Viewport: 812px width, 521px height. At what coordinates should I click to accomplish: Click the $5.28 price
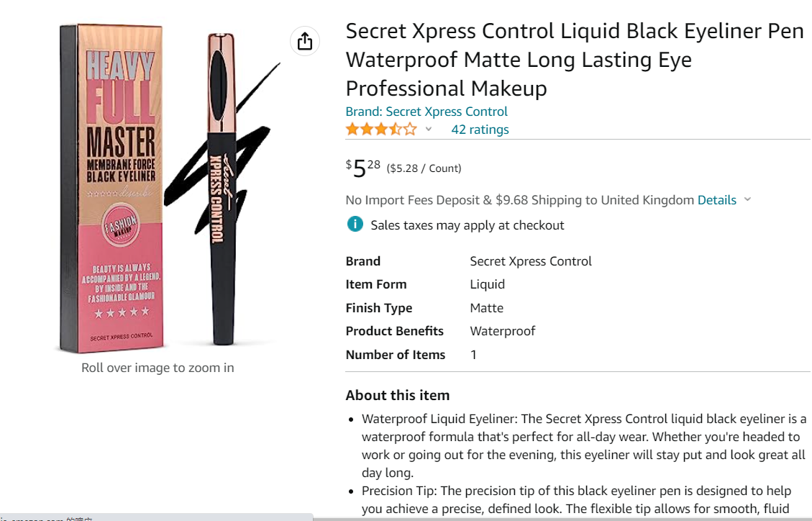point(363,168)
